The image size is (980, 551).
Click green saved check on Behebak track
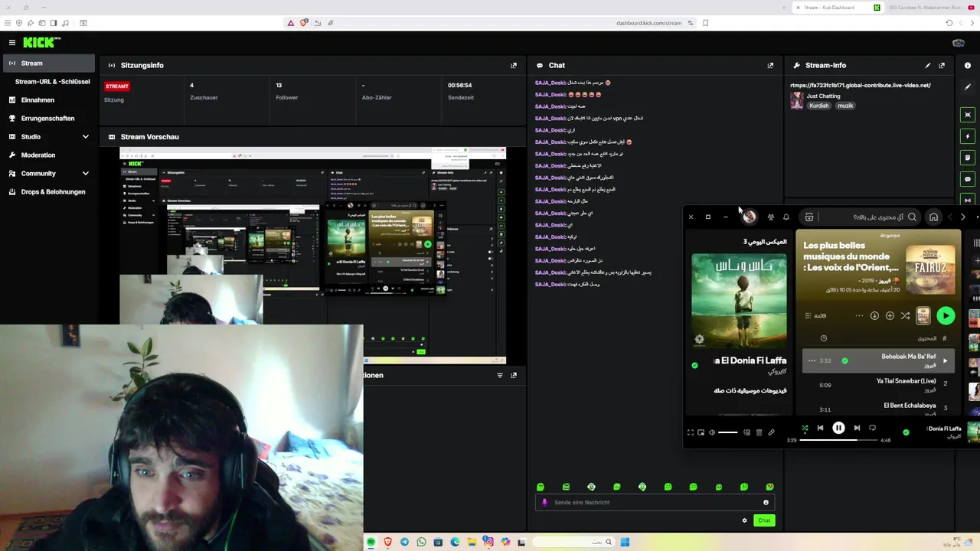coord(844,360)
